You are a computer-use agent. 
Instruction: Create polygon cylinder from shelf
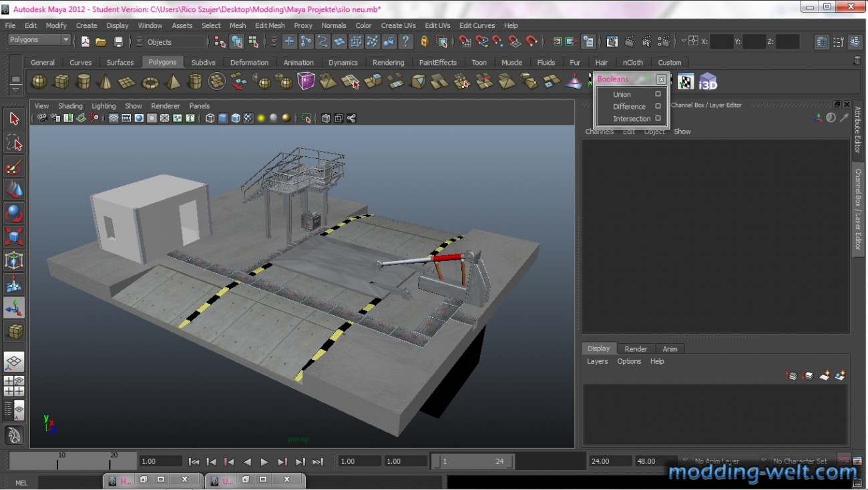[83, 82]
